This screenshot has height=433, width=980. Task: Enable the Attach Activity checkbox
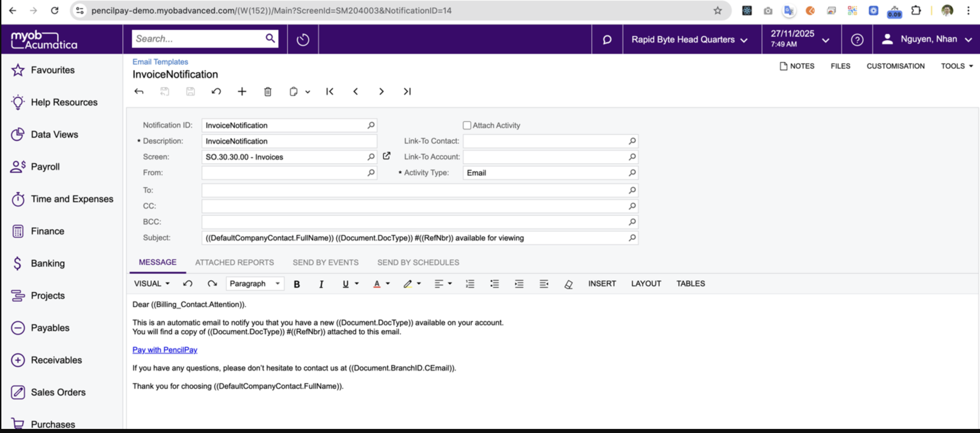point(467,125)
